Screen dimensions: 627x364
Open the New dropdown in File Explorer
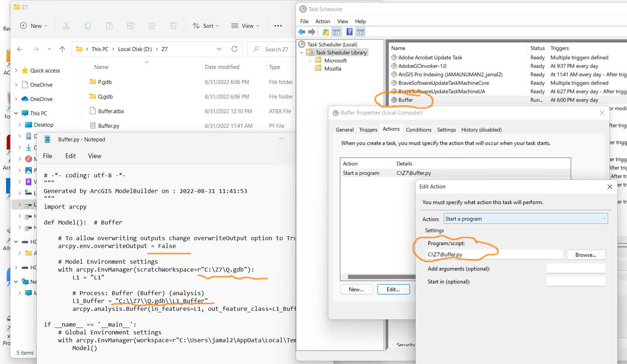coord(34,26)
